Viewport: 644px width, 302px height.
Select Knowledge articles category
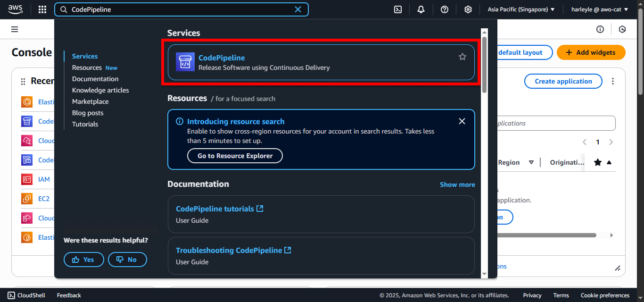click(x=100, y=90)
